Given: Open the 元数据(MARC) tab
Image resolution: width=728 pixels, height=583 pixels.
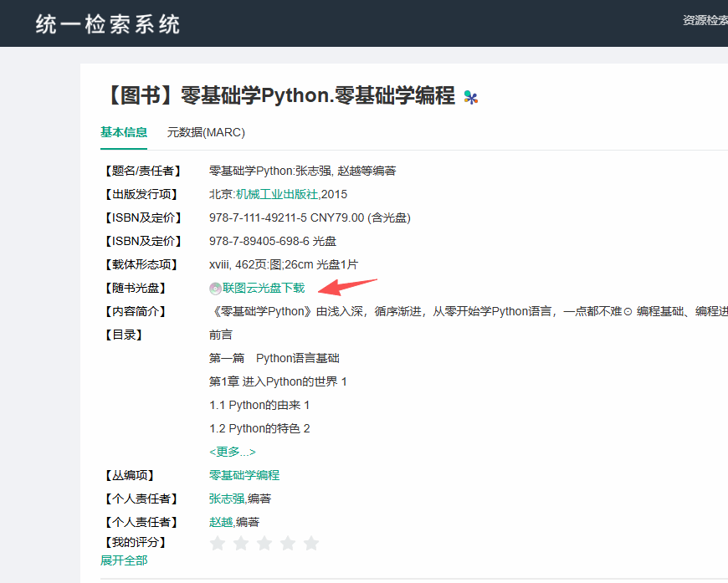Looking at the screenshot, I should 206,132.
